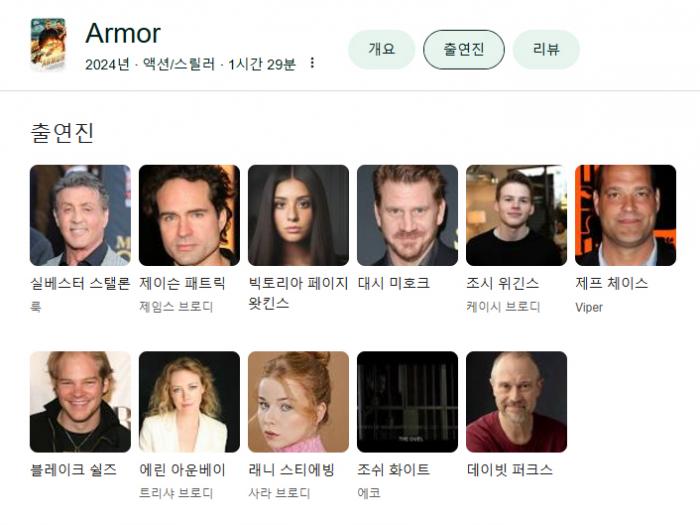The width and height of the screenshot is (700, 525).
Task: Open the 리뷰 tab
Action: 546,50
